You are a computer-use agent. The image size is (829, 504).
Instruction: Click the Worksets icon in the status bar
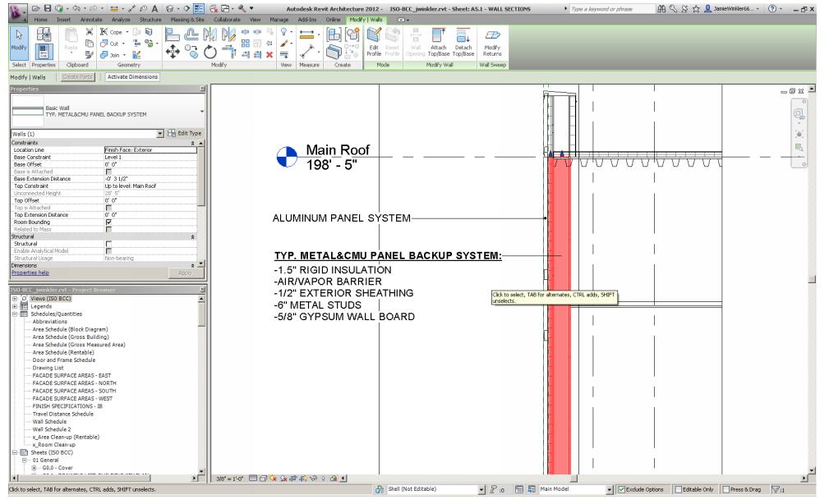(x=379, y=490)
